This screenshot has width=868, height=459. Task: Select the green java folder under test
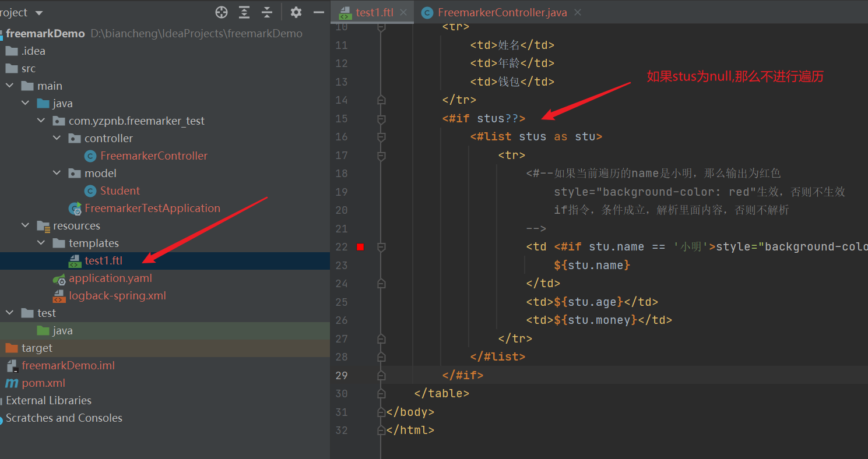pyautogui.click(x=62, y=330)
